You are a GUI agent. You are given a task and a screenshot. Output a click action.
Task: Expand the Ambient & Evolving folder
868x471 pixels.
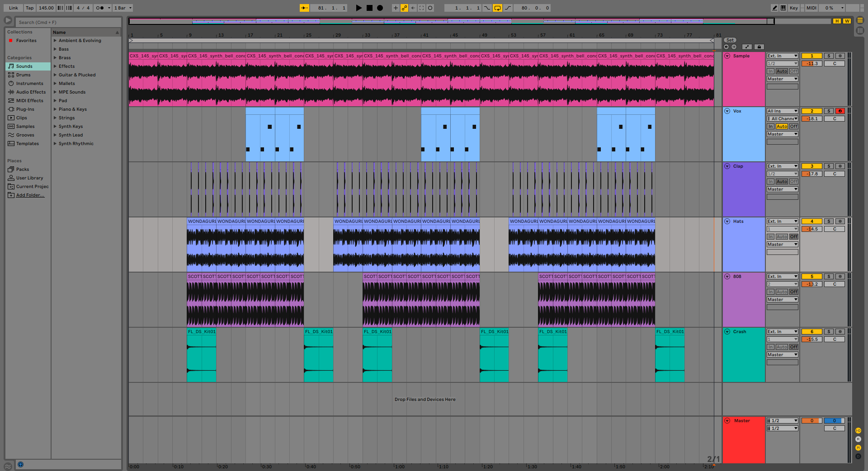(55, 40)
